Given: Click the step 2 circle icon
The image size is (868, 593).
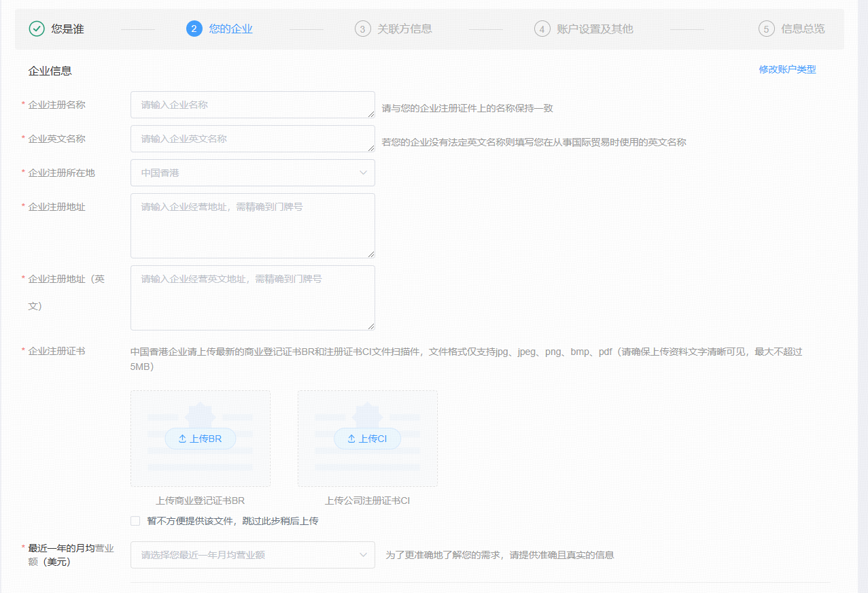Looking at the screenshot, I should tap(194, 29).
